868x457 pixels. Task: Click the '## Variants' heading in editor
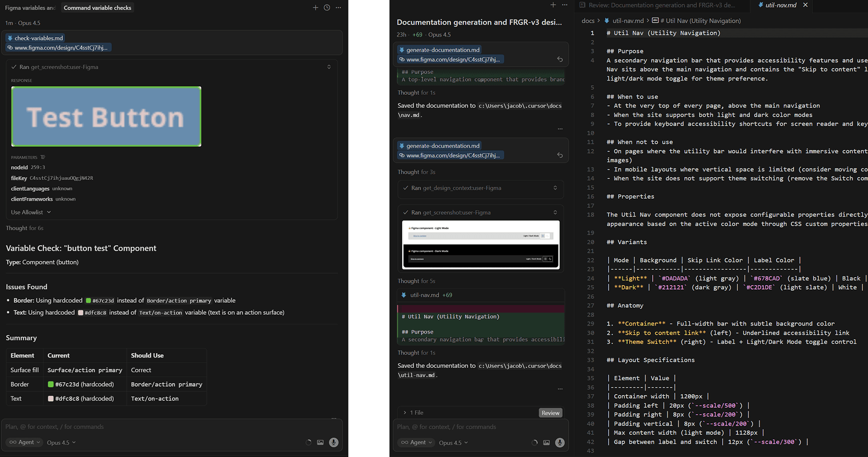pos(626,242)
